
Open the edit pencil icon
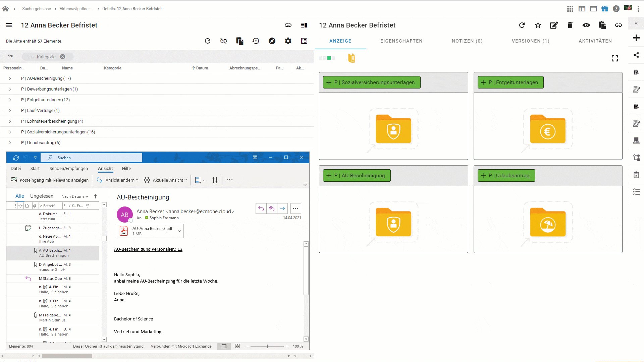coord(554,25)
